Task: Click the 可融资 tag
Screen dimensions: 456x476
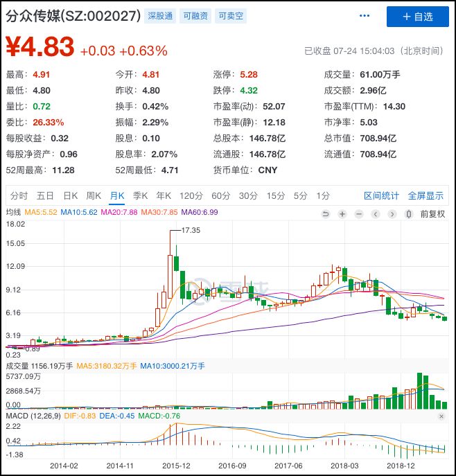Action: 195,16
